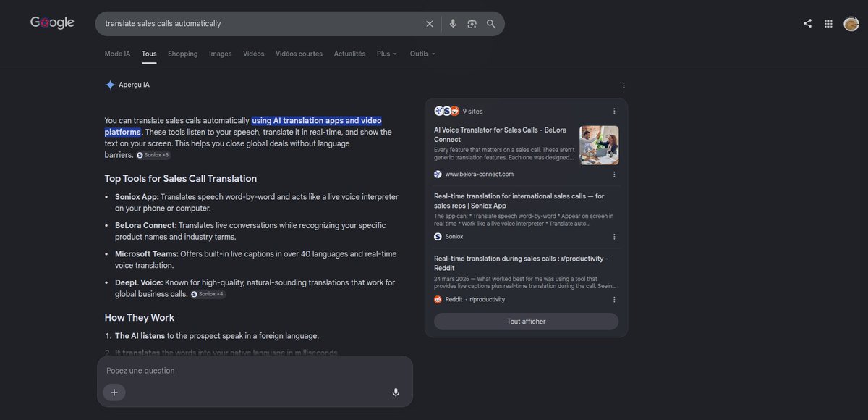Image resolution: width=868 pixels, height=420 pixels.
Task: Open the account profile avatar
Action: tap(851, 23)
